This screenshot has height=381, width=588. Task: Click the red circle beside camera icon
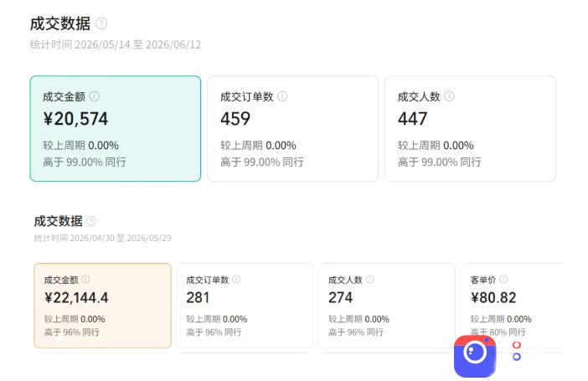517,345
